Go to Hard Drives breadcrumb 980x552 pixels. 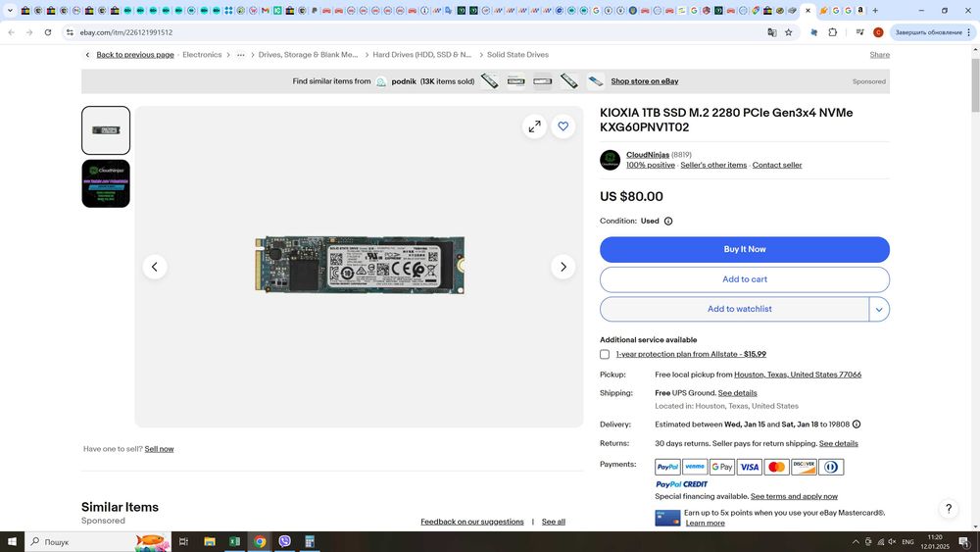[x=421, y=55]
